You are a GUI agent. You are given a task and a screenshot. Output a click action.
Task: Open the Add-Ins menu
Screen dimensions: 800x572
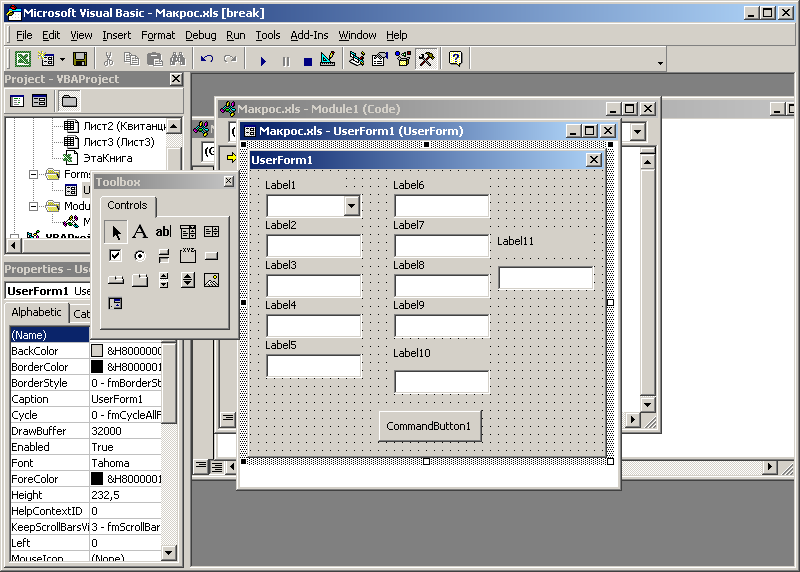tap(309, 35)
